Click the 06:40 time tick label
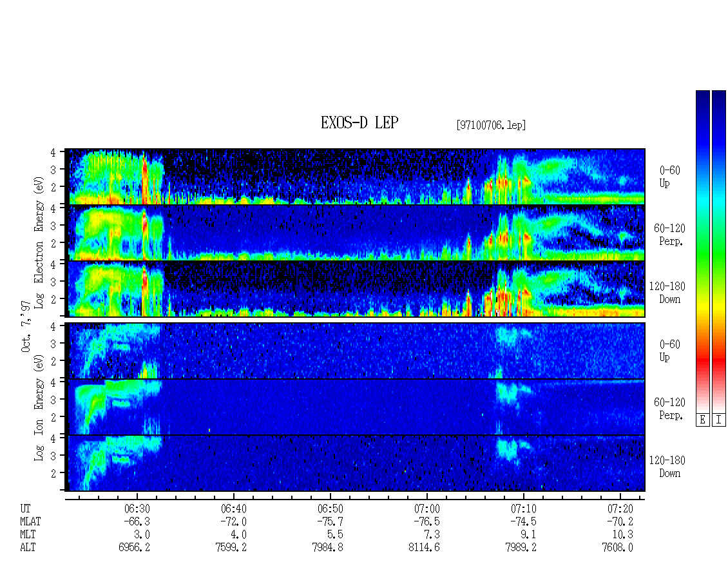Viewport: 728px width, 564px height. (x=233, y=509)
